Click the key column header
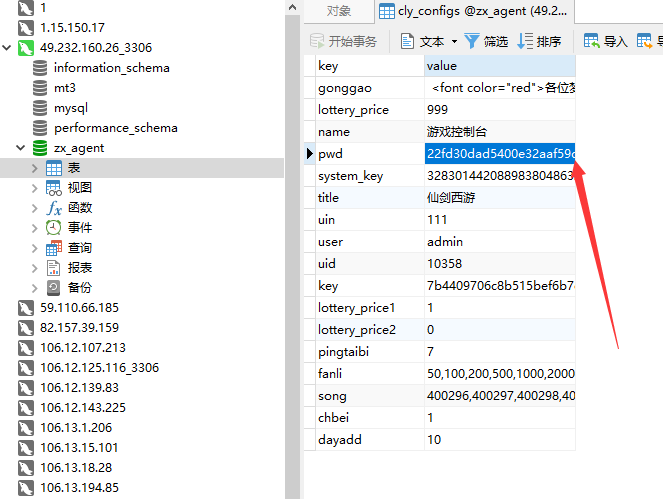Screen dimensions: 663x499 pos(328,66)
